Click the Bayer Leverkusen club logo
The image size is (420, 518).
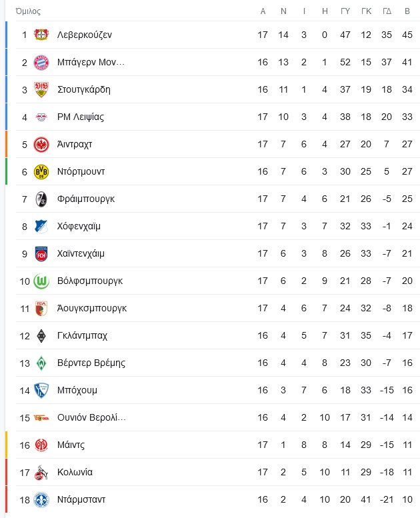(41, 35)
